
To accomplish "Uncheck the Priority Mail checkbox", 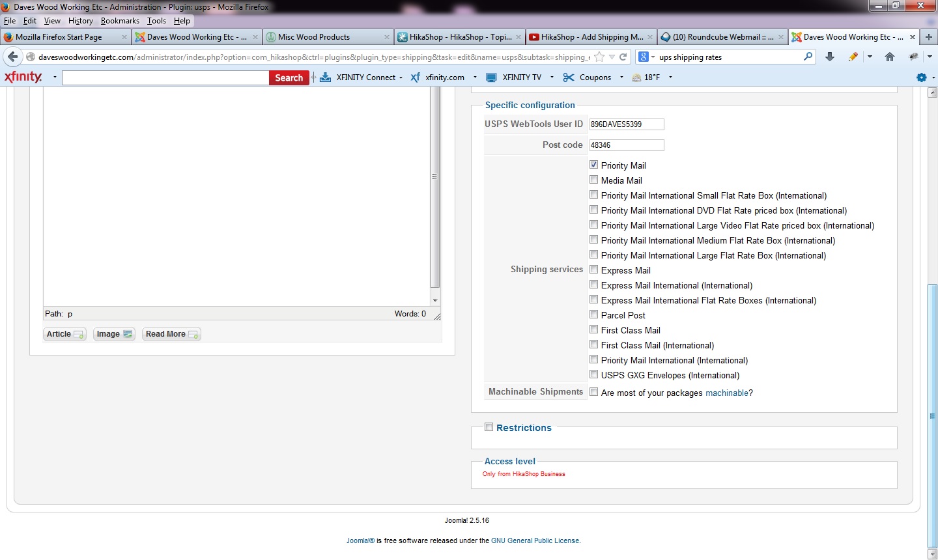I will coord(594,165).
